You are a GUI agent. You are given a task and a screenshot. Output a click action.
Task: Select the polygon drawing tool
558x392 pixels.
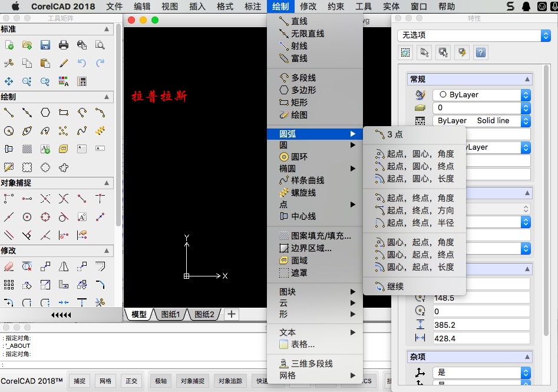click(44, 112)
